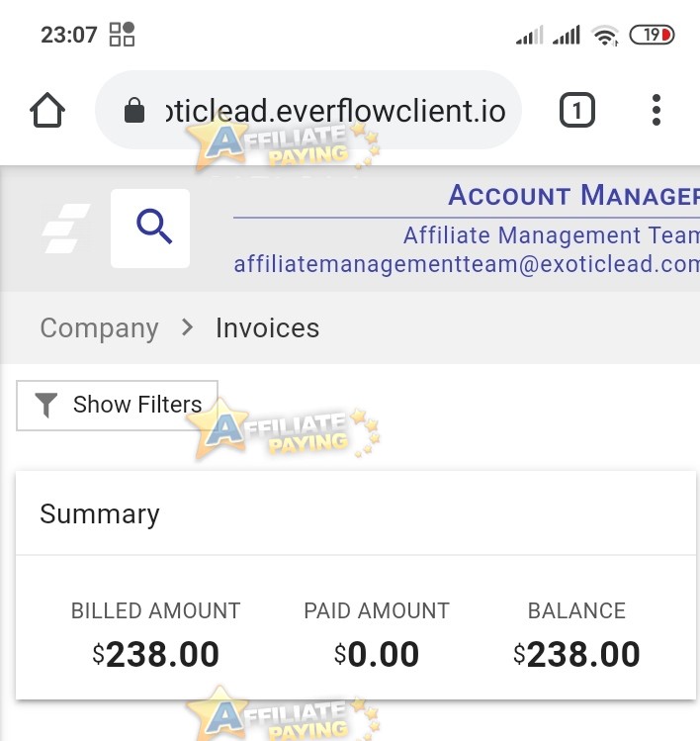Click the Show Filters button
This screenshot has width=700, height=741.
[117, 406]
